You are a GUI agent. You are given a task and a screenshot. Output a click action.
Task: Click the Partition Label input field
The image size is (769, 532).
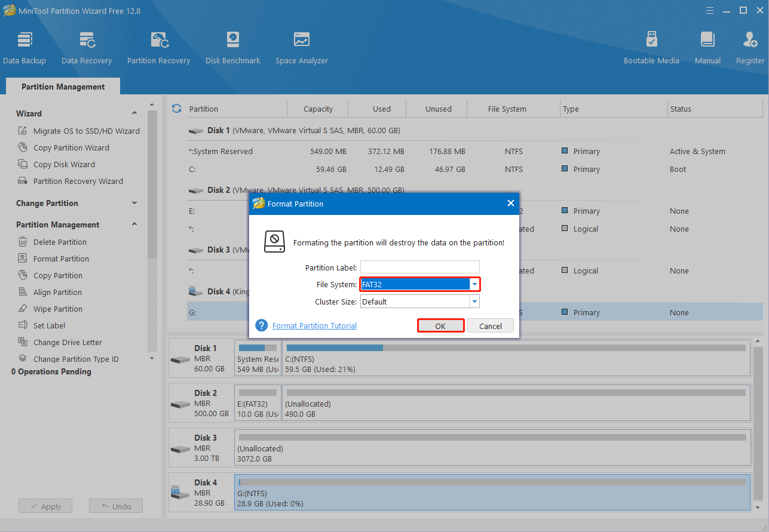click(x=420, y=267)
